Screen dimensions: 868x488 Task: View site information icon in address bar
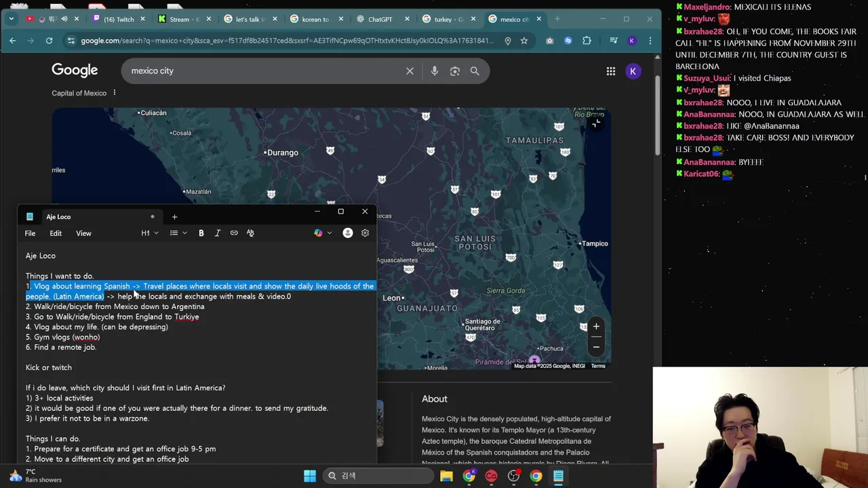(x=71, y=41)
